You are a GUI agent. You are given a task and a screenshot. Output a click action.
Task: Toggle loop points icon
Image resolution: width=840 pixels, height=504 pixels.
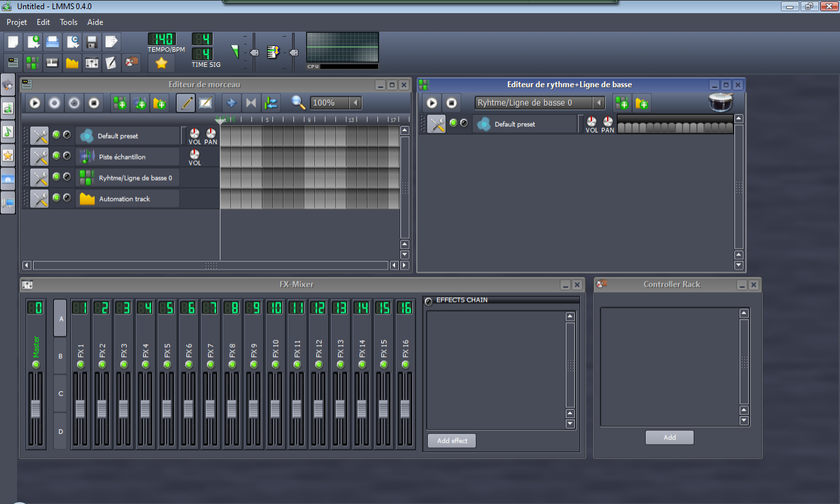pos(251,102)
